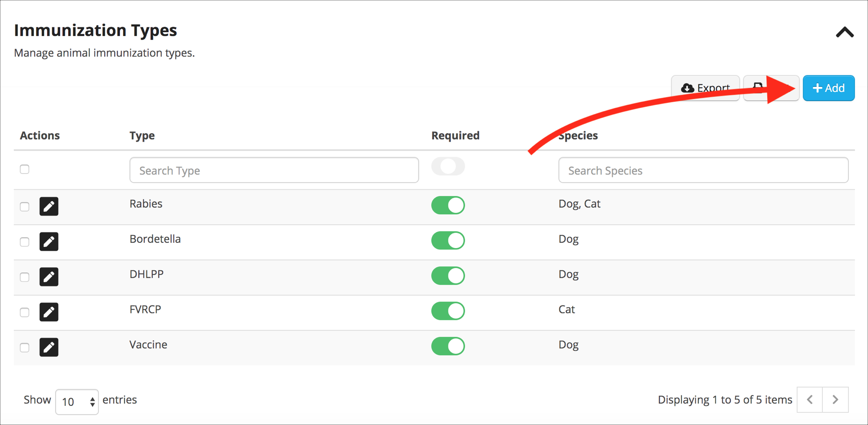Screen dimensions: 868x425
Task: Select the Vaccine type name
Action: tap(148, 344)
